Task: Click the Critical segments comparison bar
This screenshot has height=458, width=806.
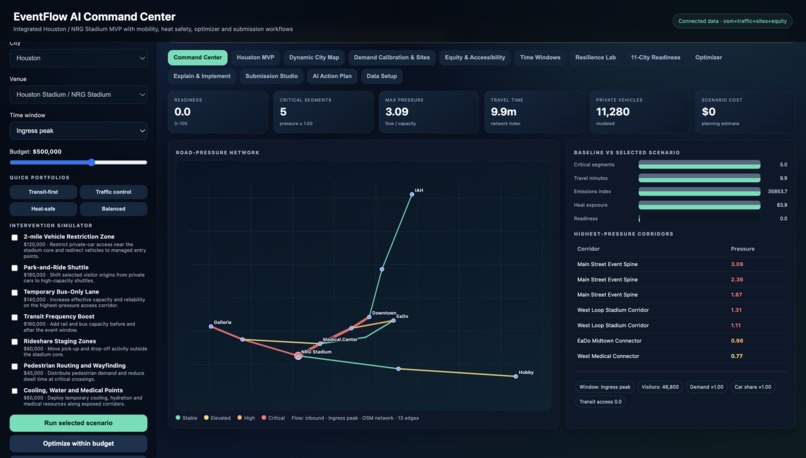Action: [699, 164]
